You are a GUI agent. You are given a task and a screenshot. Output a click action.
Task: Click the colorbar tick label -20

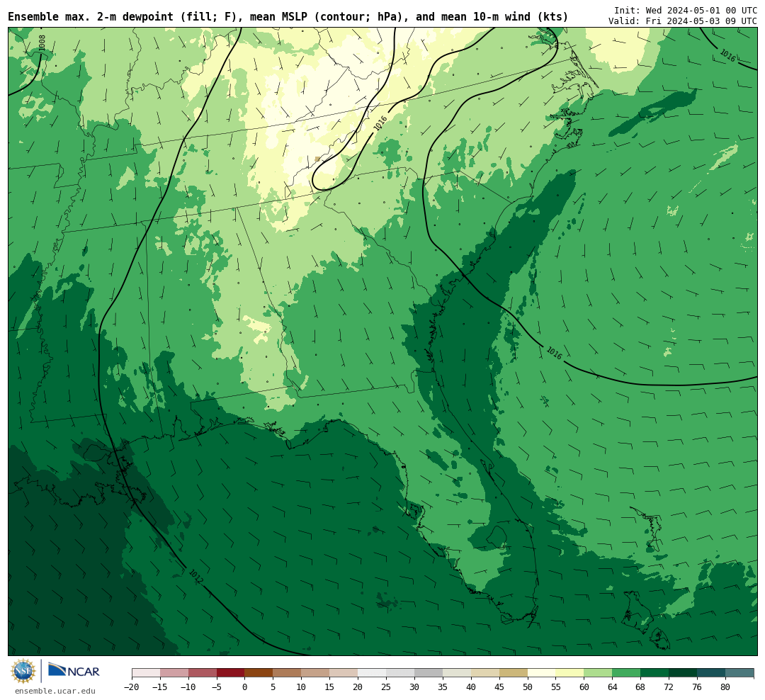[x=132, y=687]
